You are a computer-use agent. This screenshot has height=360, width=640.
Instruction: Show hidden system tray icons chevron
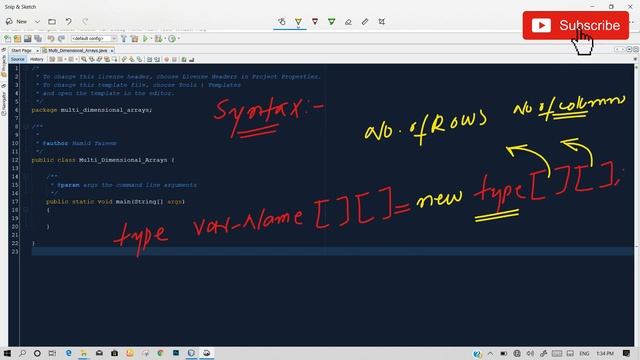(490, 353)
